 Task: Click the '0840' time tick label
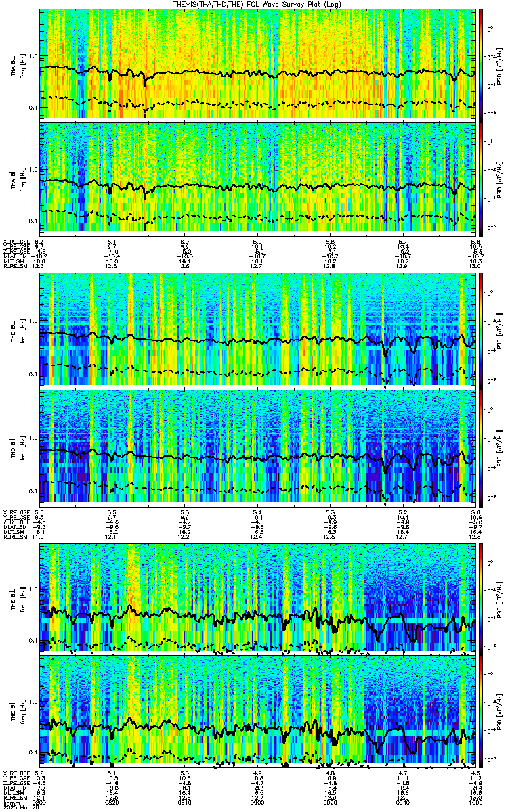click(x=184, y=803)
